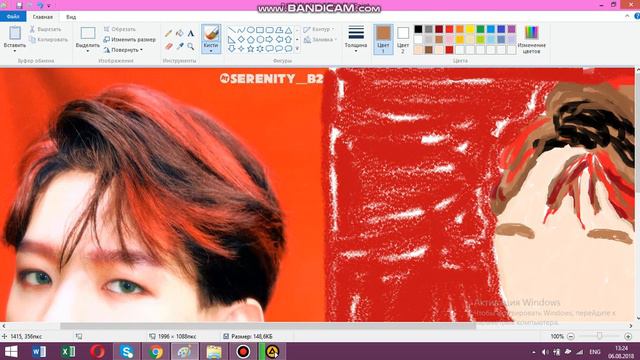Click the Paste clipboard icon
The width and height of the screenshot is (640, 360).
15,33
